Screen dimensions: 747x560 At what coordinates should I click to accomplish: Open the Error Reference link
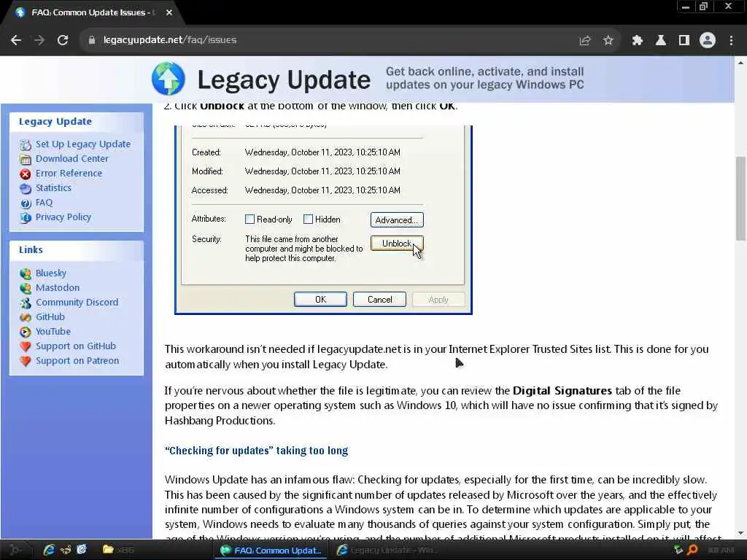[69, 174]
